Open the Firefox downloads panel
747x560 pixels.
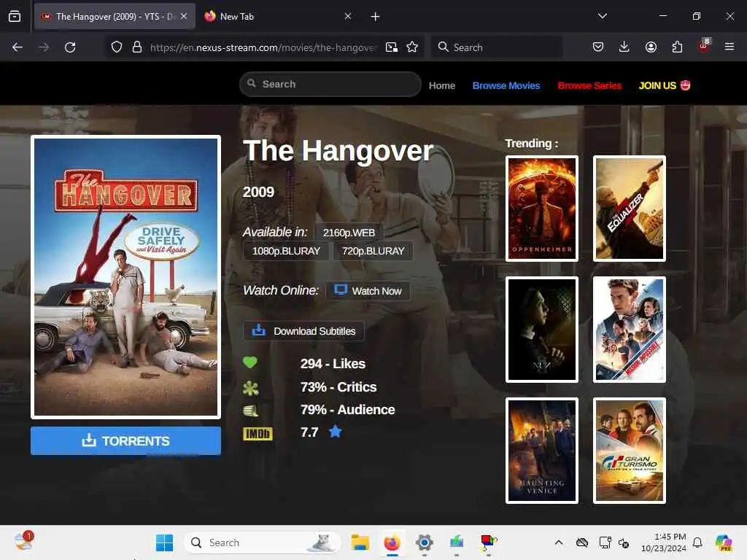pos(624,47)
